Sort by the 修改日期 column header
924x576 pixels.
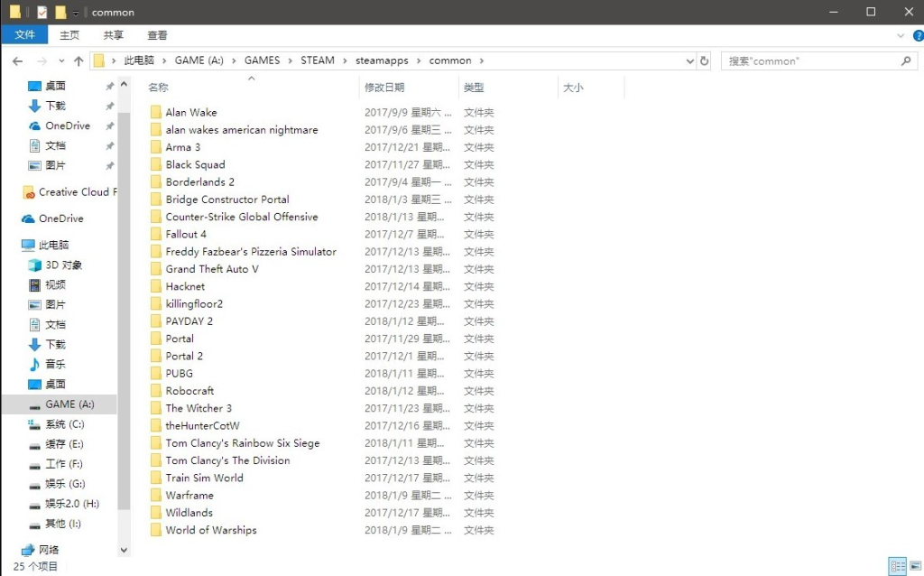click(x=384, y=88)
